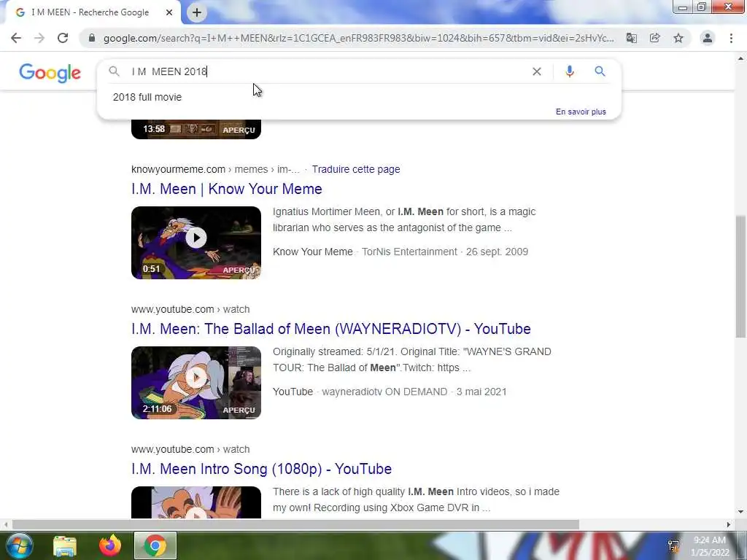This screenshot has height=560, width=747.
Task: Open the Chrome profile avatar
Action: [x=708, y=38]
